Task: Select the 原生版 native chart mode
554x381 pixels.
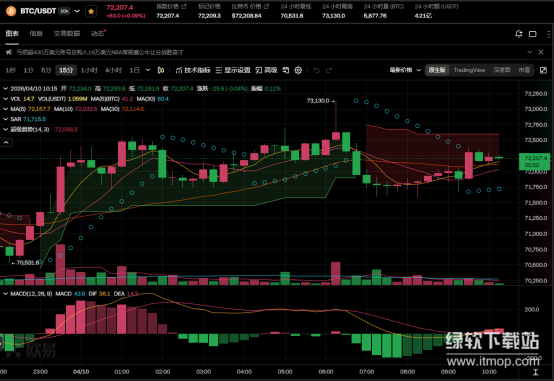Action: pos(437,70)
